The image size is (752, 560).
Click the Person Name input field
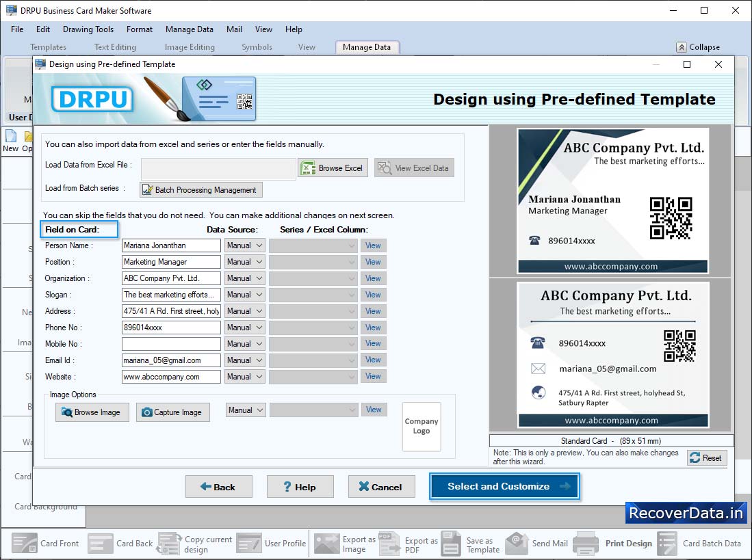[171, 245]
